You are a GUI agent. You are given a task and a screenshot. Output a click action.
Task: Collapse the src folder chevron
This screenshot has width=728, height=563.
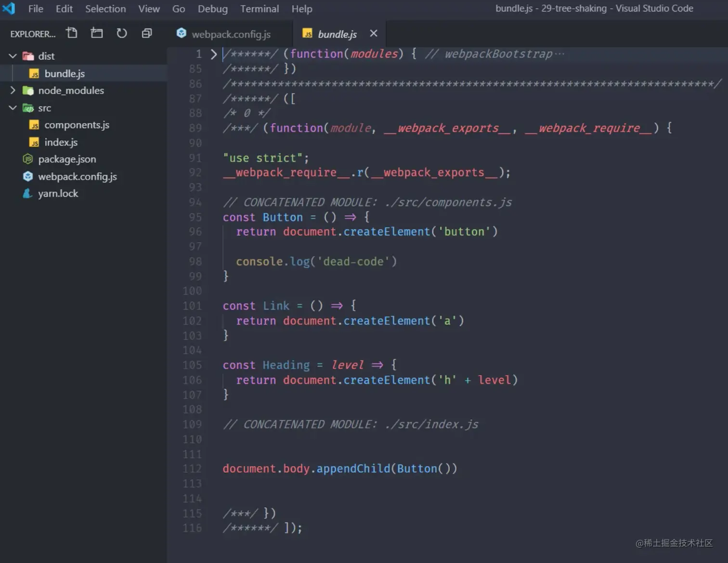click(x=13, y=108)
